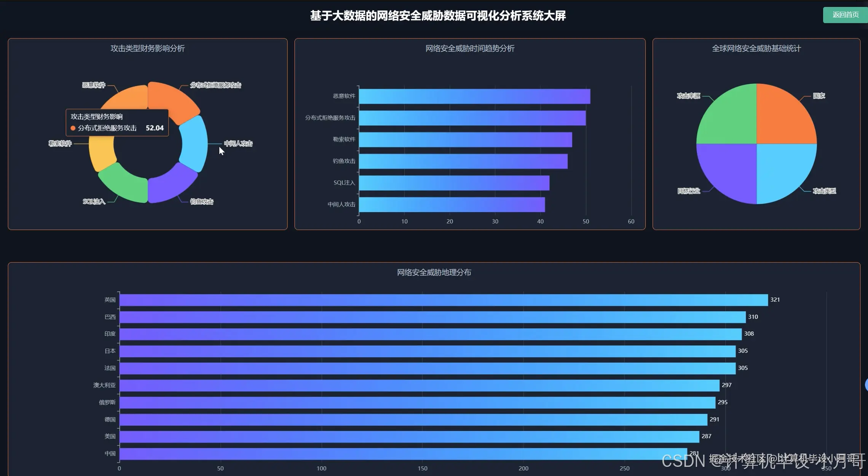Select the 分布式拒绝服务攻击 horizontal bar
Viewport: 868px width, 476px height.
pos(472,118)
